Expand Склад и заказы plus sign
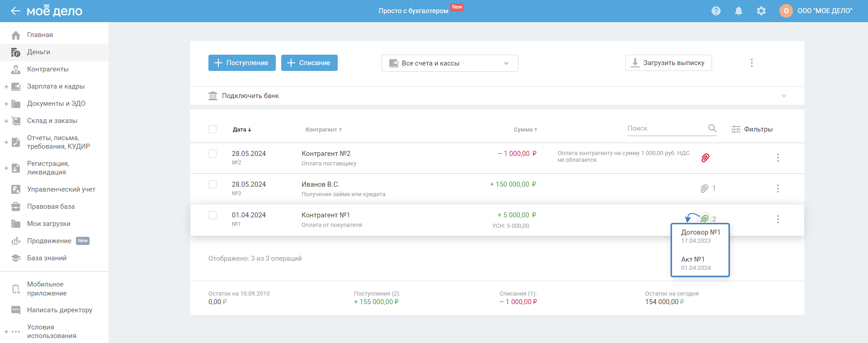Screen dimensions: 868x343 [6, 121]
